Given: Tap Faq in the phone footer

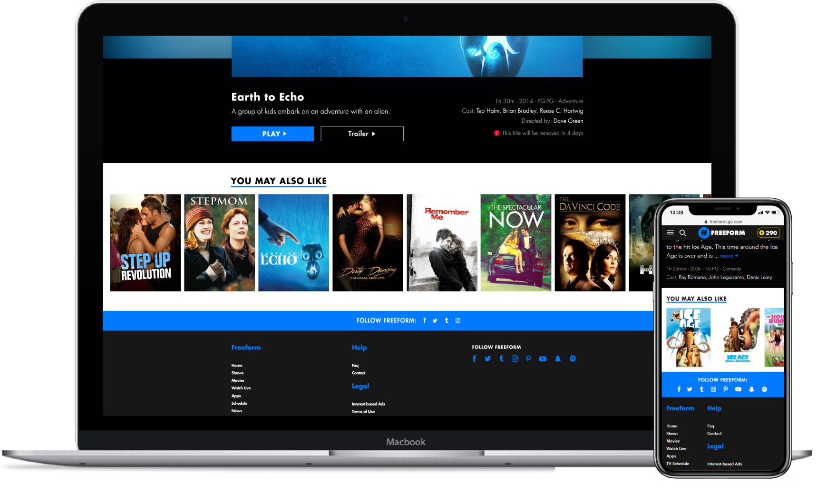Looking at the screenshot, I should [710, 426].
